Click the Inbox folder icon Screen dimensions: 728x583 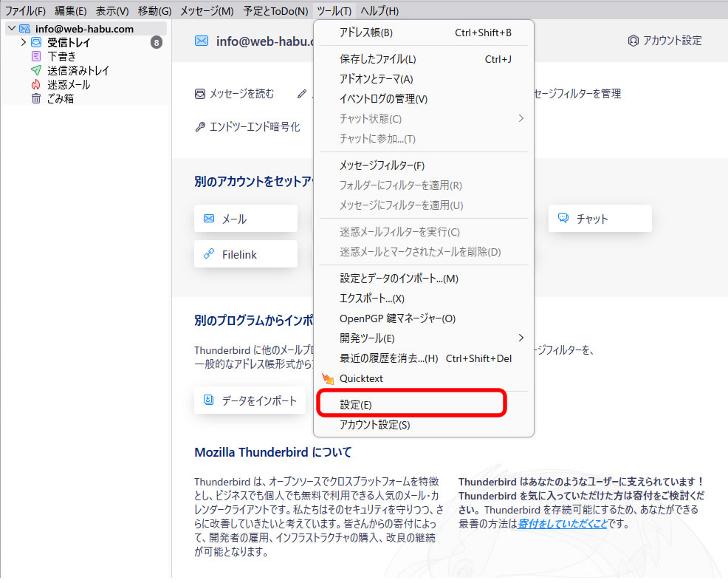36,43
